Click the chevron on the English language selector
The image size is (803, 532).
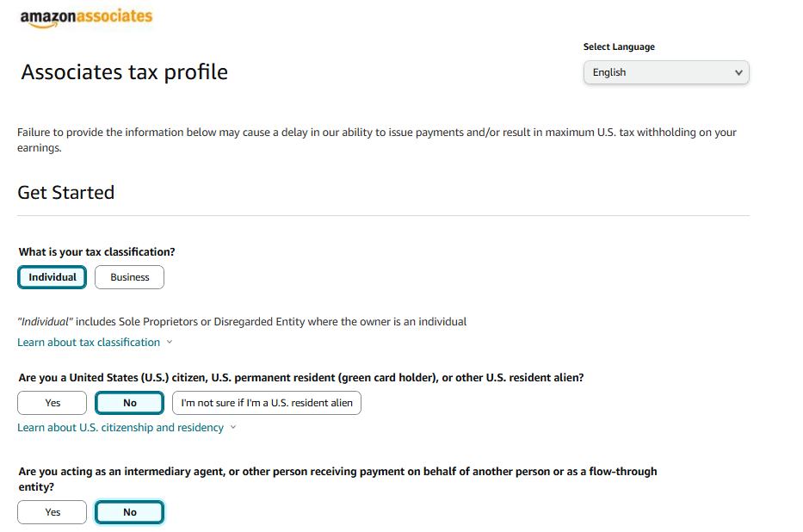tap(738, 72)
